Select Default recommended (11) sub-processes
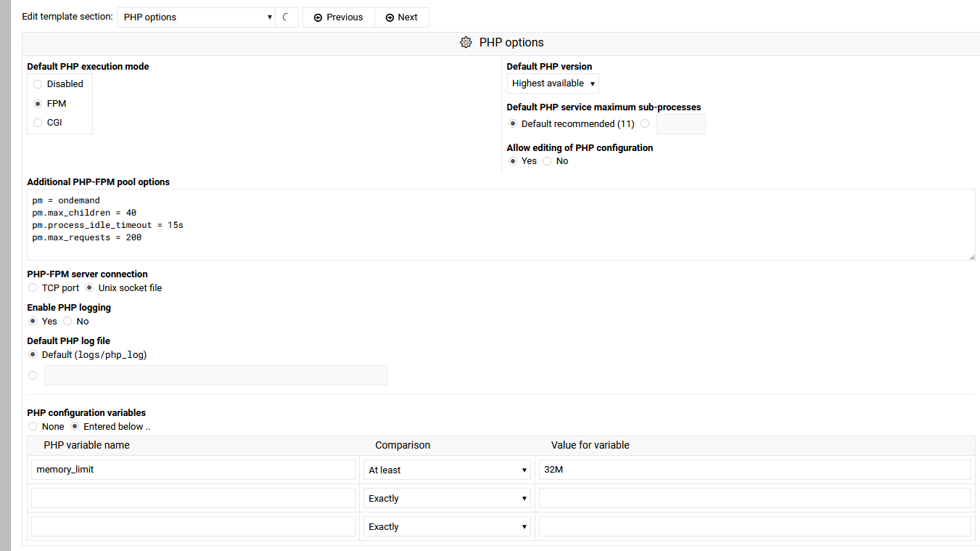 pos(513,124)
